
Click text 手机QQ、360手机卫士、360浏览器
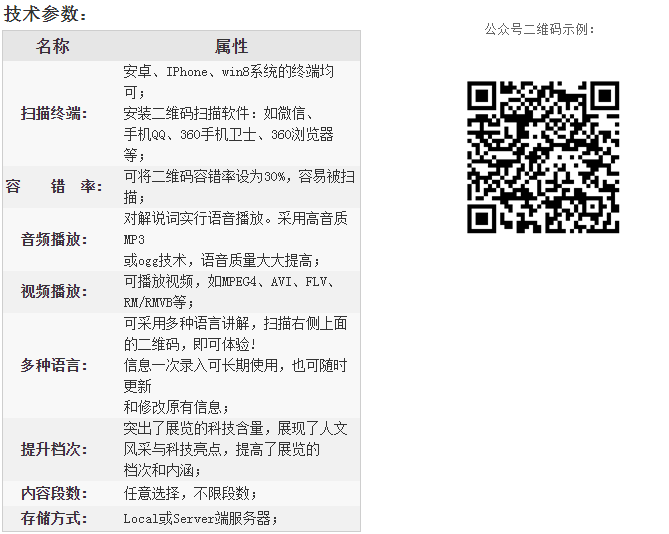(x=229, y=134)
